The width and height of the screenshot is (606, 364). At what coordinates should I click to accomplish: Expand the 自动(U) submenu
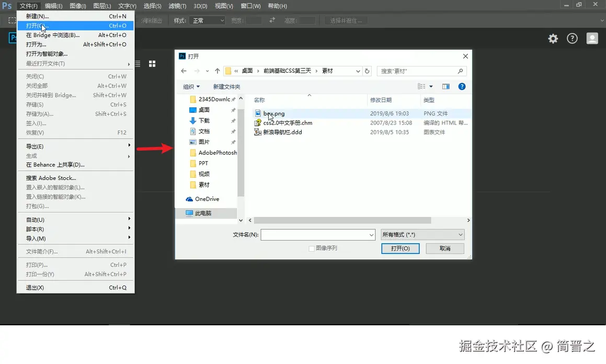[x=75, y=220]
